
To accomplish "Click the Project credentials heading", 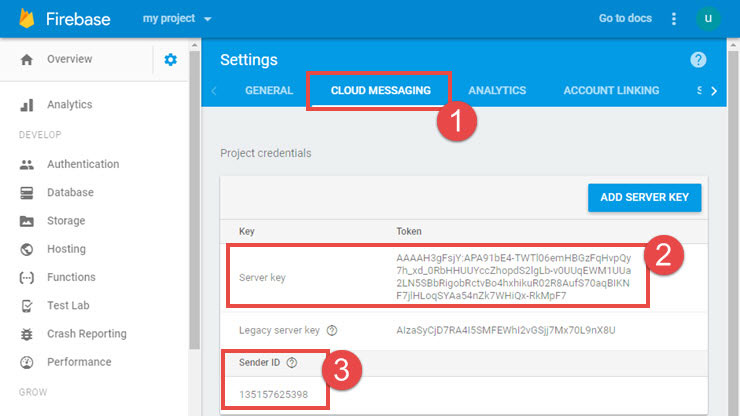I will (266, 153).
